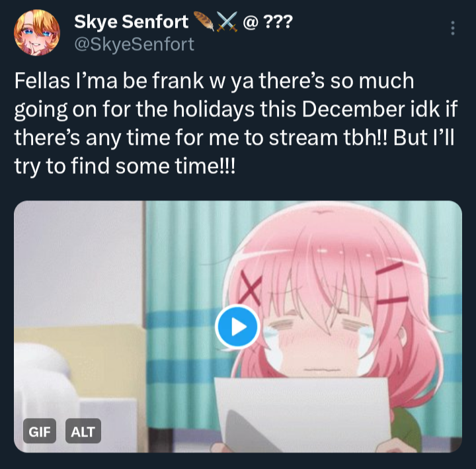
Task: Click the word 'stream' in the tweet
Action: pyautogui.click(x=303, y=138)
